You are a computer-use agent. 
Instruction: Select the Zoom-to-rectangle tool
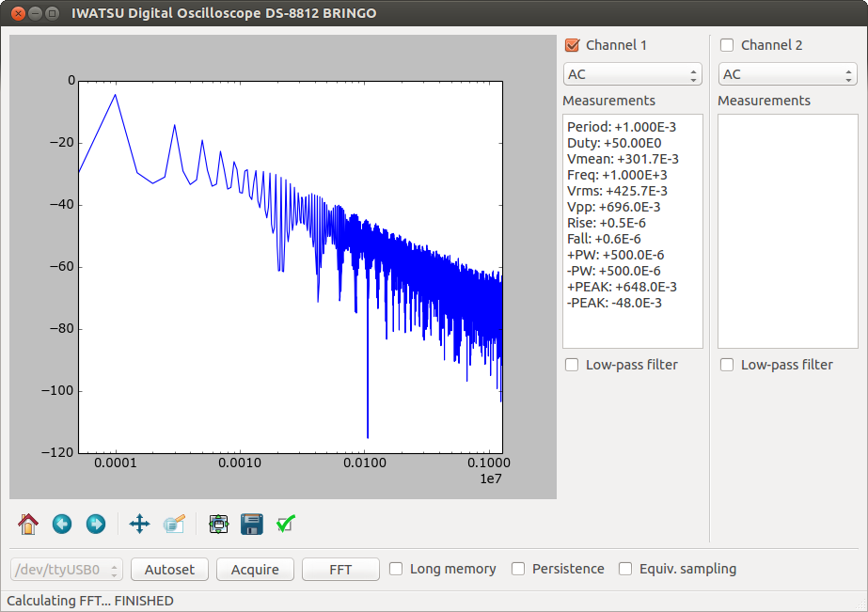tap(174, 524)
